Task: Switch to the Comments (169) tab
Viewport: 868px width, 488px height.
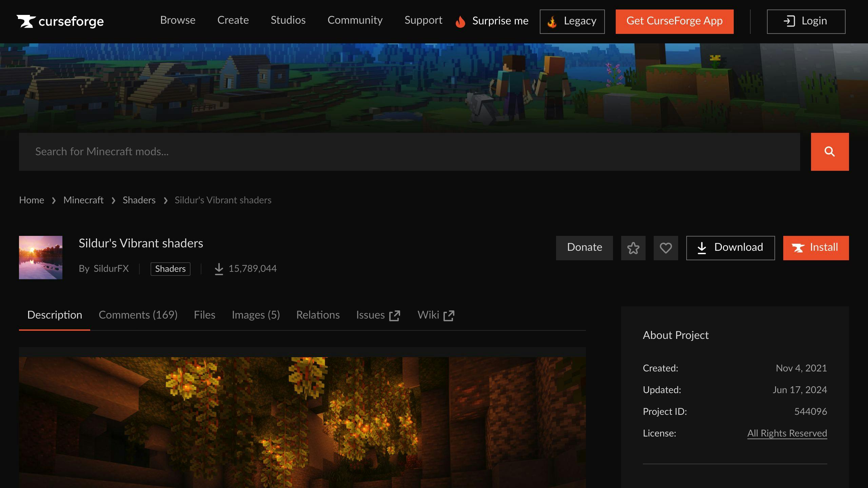Action: 138,314
